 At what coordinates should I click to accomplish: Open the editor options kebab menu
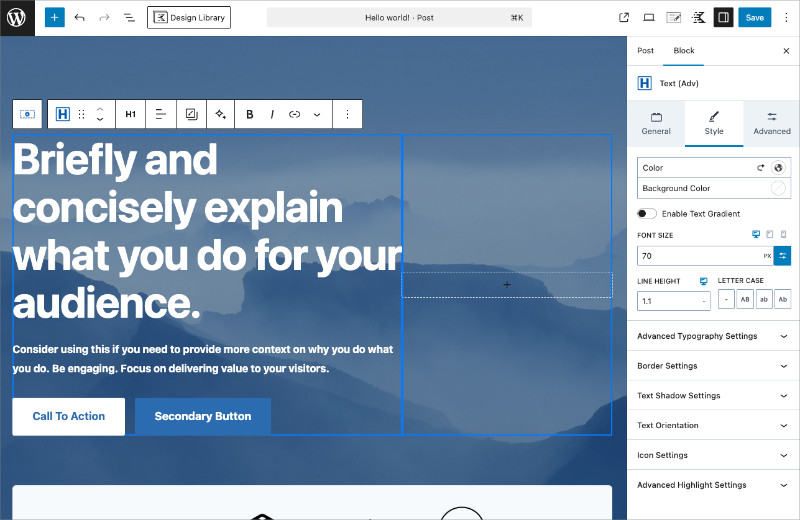coord(786,17)
